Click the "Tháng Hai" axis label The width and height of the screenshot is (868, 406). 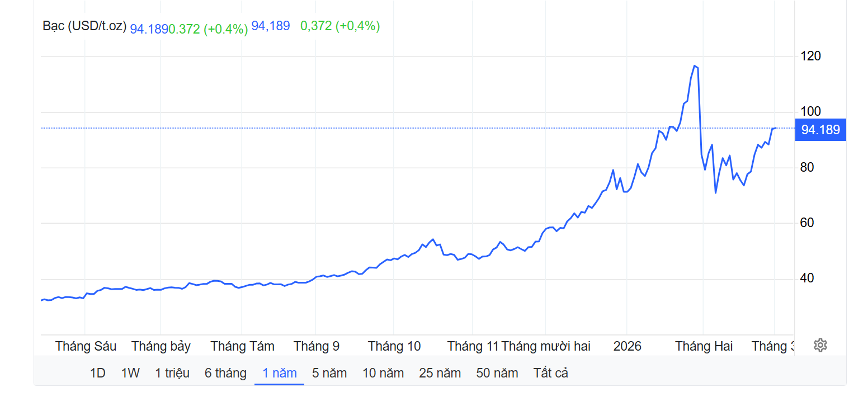coord(704,346)
